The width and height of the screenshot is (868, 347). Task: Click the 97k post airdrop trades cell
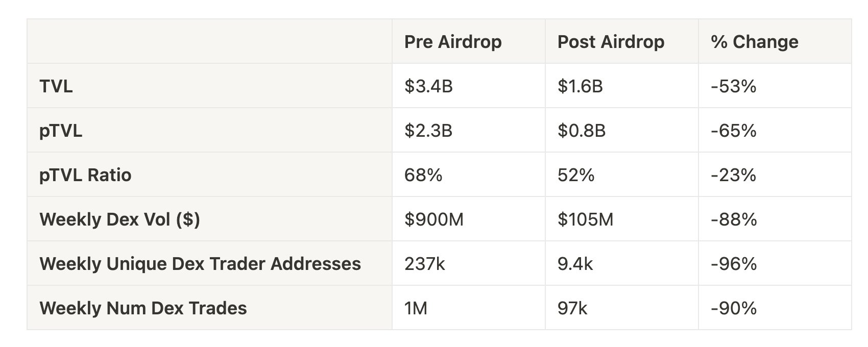[x=572, y=308]
